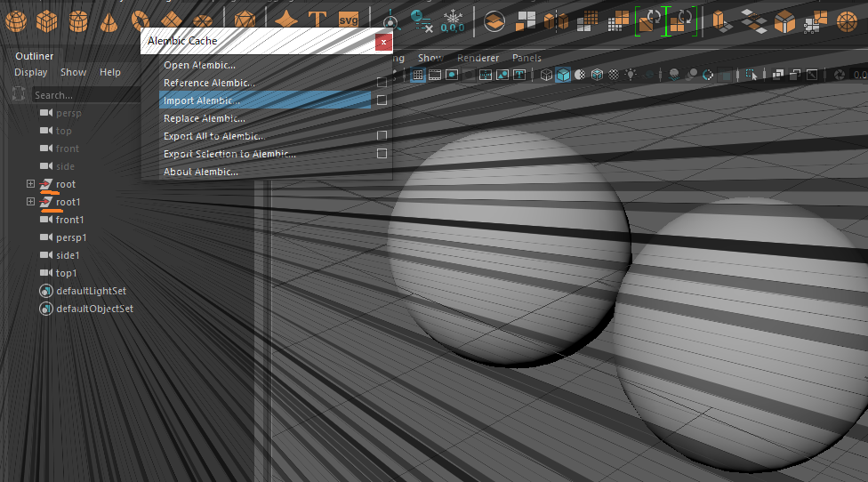
Task: Click the SVG import shelf icon
Action: pos(349,20)
